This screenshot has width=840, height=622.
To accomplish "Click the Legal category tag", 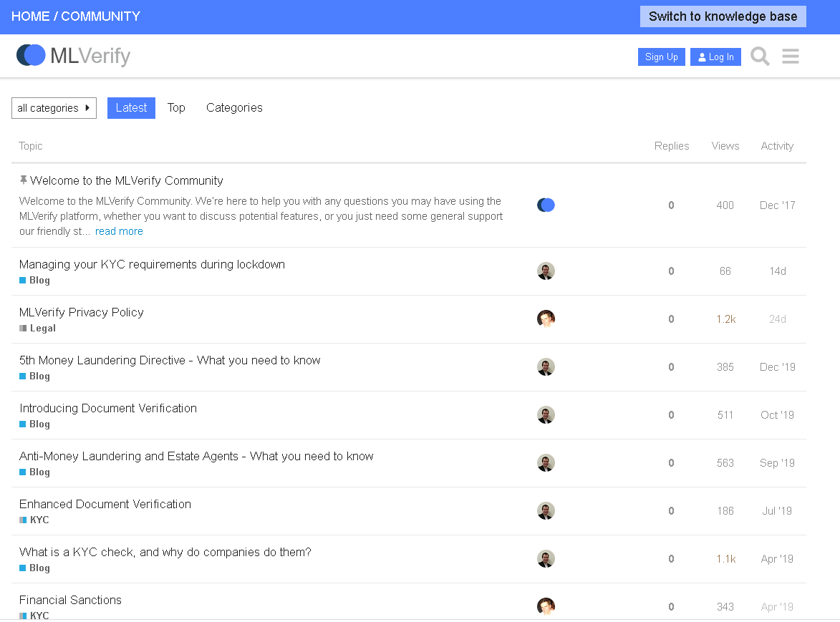I will click(42, 329).
